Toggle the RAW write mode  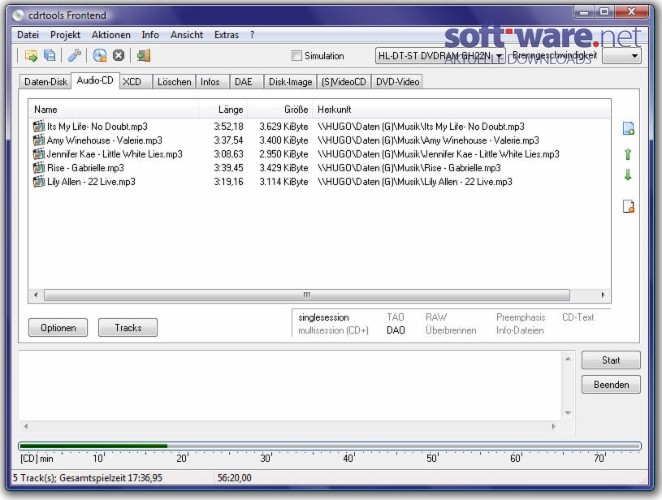(436, 317)
